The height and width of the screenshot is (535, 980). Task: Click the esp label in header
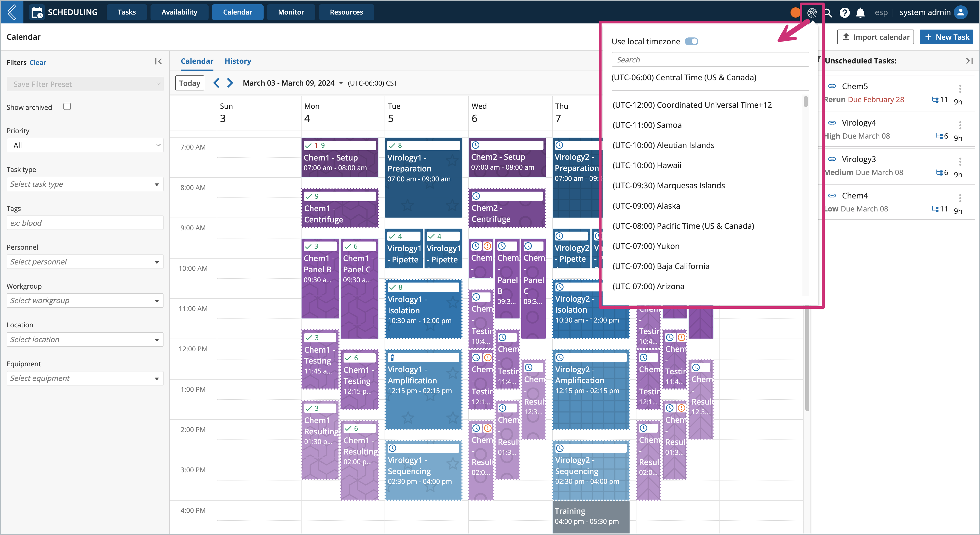881,12
